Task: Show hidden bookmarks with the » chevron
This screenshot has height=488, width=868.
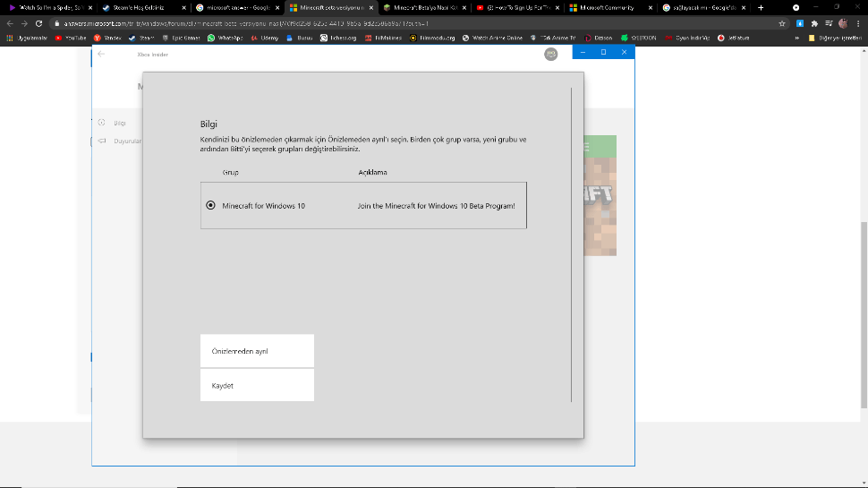Action: [x=797, y=39]
